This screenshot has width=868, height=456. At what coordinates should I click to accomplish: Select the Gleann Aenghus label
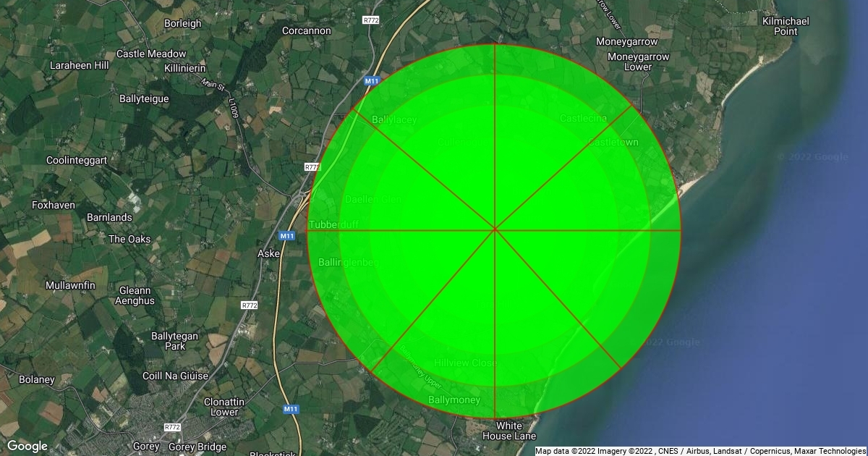(x=136, y=295)
